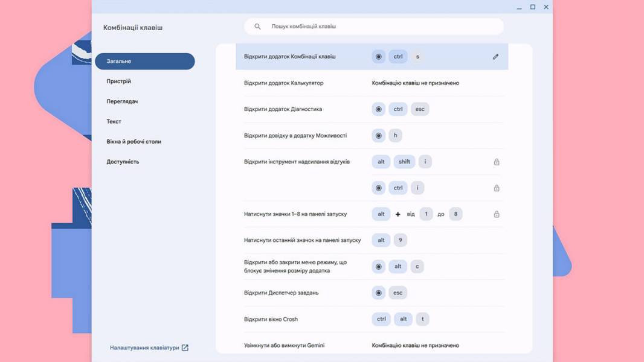The image size is (644, 362).
Task: Click launcher key icon in Диспетчер завдань row
Action: [379, 293]
